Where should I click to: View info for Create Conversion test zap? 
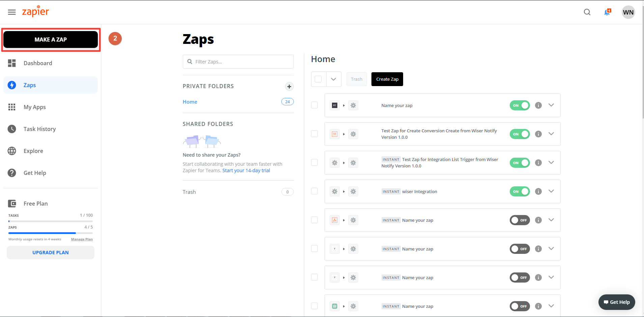point(538,134)
